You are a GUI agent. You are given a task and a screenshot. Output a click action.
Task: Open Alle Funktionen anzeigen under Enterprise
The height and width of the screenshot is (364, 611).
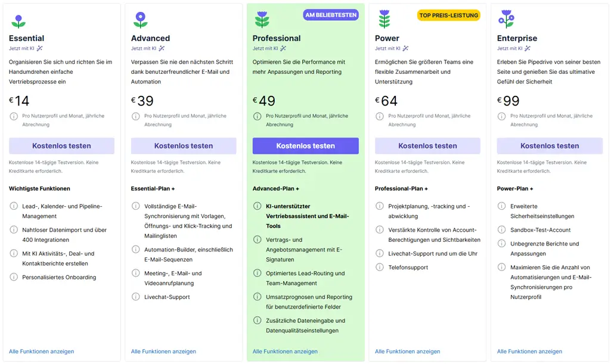[529, 351]
